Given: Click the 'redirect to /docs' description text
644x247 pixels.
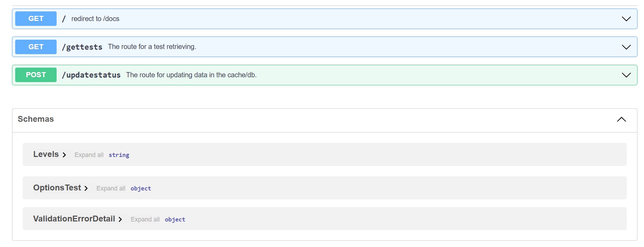Looking at the screenshot, I should tap(95, 19).
